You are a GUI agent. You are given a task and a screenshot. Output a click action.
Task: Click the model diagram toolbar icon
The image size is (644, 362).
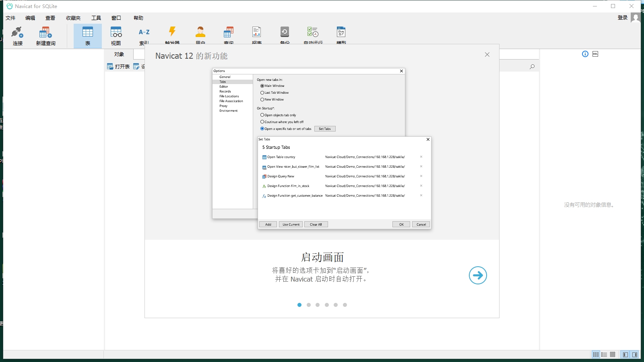point(341,32)
